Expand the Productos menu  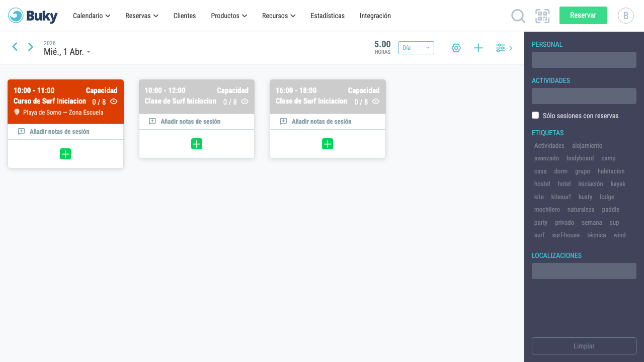229,16
